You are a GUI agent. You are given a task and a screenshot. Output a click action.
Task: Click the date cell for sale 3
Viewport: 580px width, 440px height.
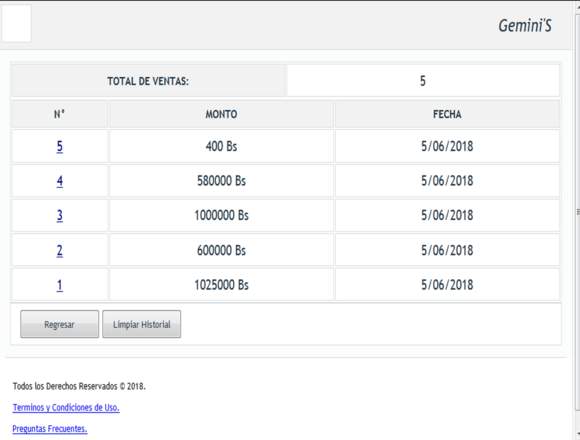(x=447, y=216)
